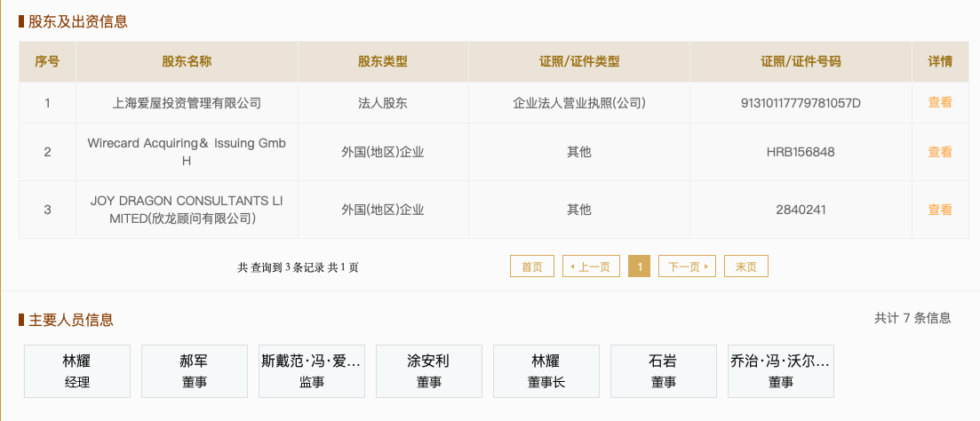This screenshot has height=421, width=980.
Task: Select the 林耀 董事长 card
Action: tap(546, 371)
